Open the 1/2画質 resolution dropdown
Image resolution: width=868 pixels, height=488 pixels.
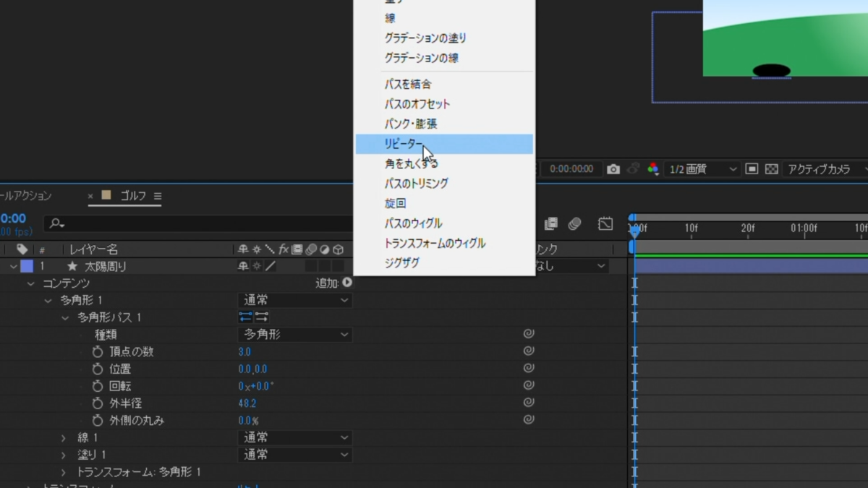coord(702,169)
